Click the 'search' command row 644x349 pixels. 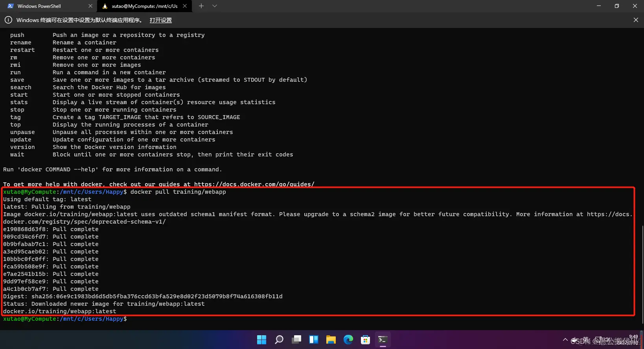[x=88, y=87]
